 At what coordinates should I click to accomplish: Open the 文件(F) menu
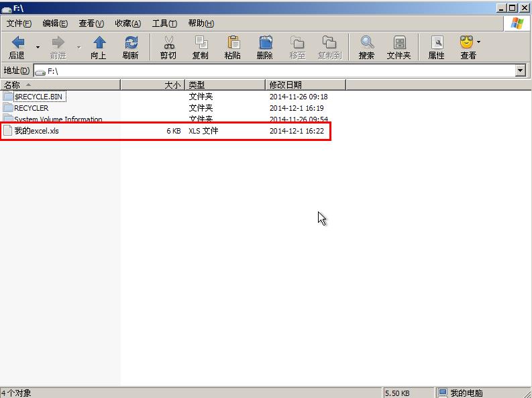pyautogui.click(x=19, y=23)
